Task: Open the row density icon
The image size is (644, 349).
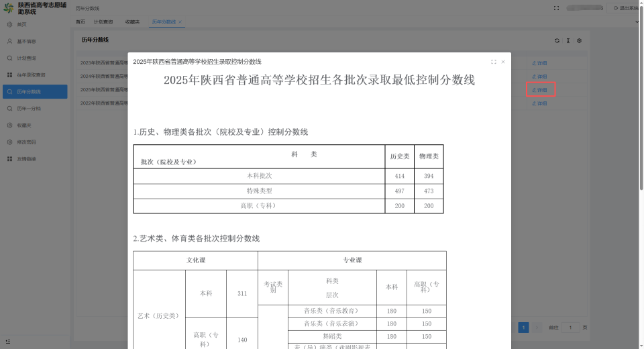Action: click(568, 41)
